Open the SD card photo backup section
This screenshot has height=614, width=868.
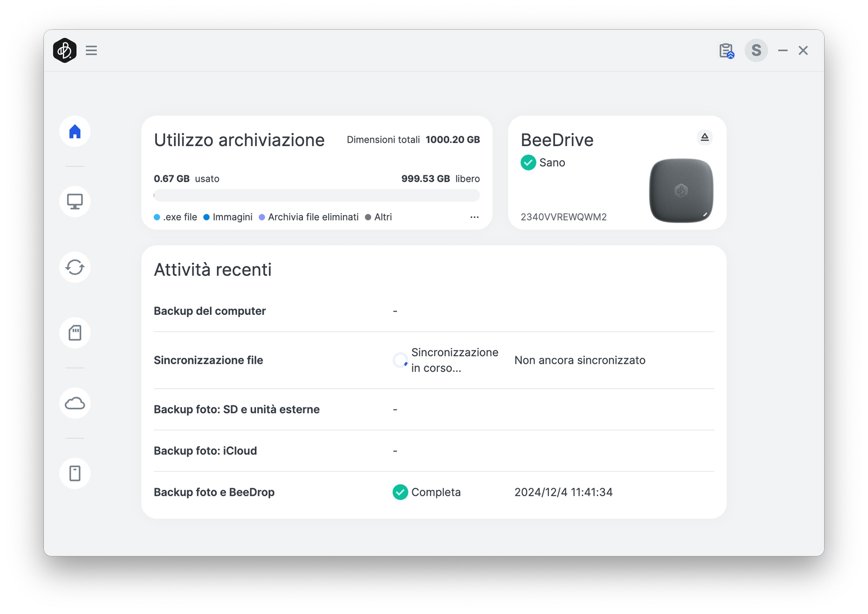pos(75,333)
